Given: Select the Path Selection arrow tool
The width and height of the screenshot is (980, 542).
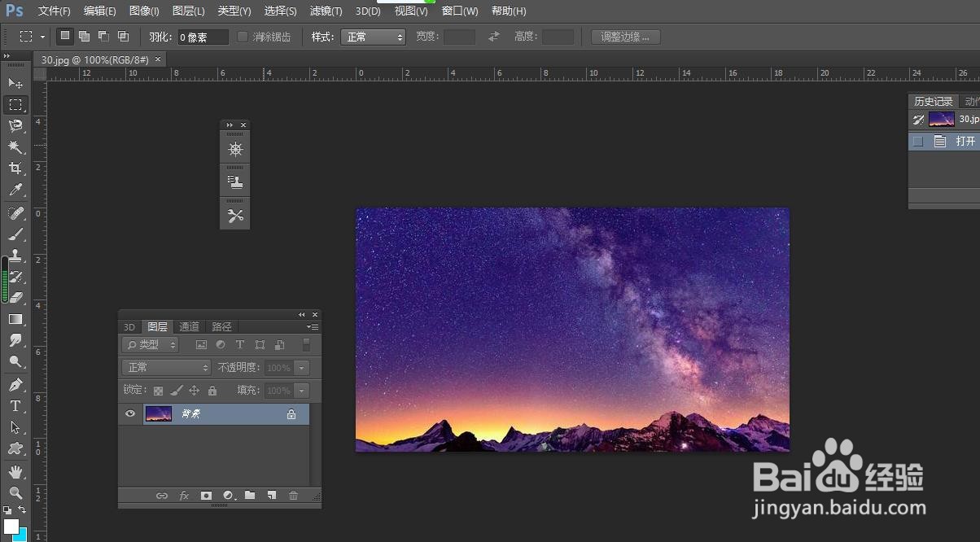Looking at the screenshot, I should 15,426.
